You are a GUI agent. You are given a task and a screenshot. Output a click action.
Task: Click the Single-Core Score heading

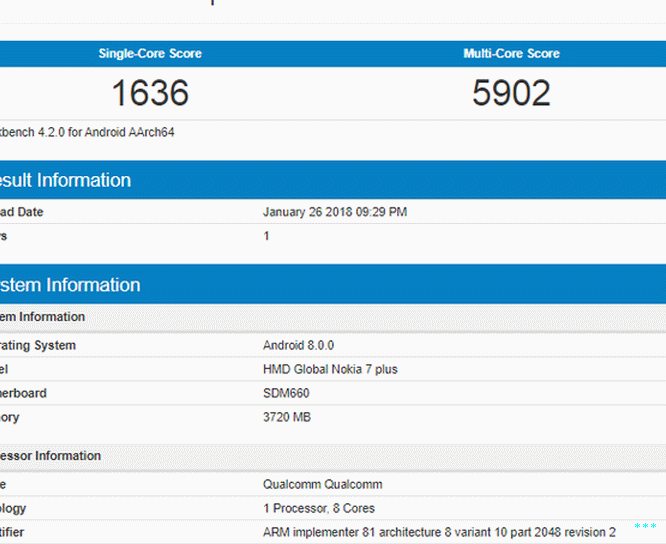point(150,54)
